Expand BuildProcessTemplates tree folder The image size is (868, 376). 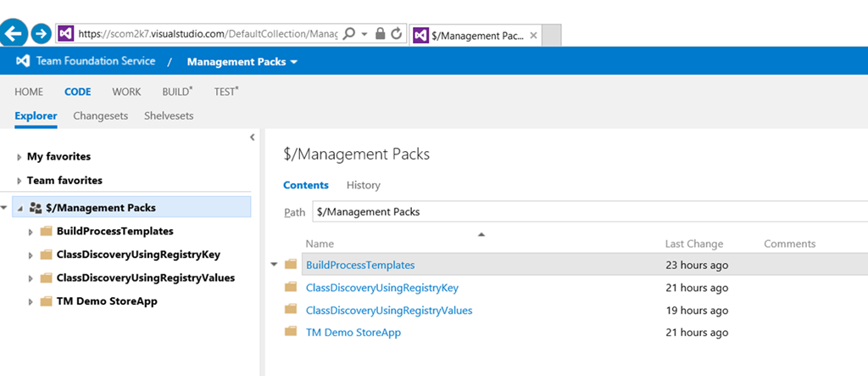tap(31, 232)
